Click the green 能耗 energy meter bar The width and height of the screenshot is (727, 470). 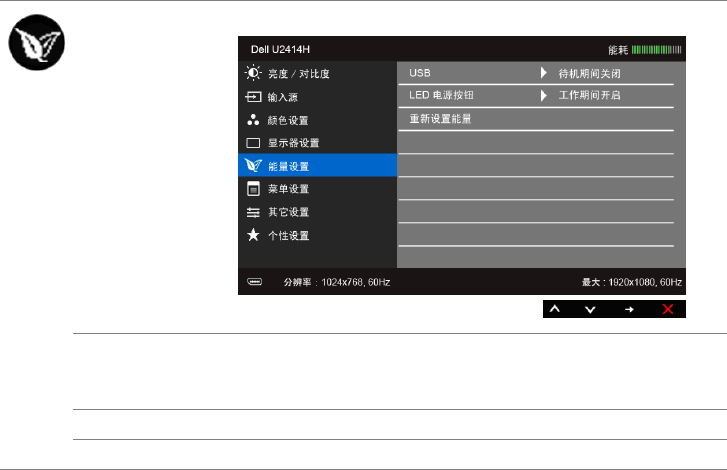click(657, 50)
